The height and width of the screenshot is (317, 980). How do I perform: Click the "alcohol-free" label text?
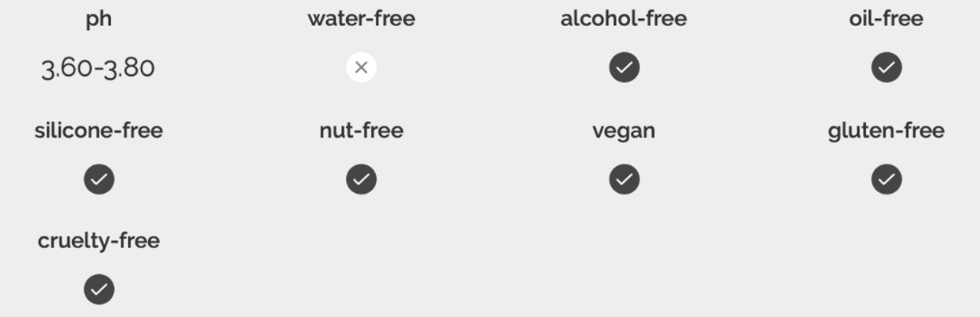pyautogui.click(x=623, y=19)
